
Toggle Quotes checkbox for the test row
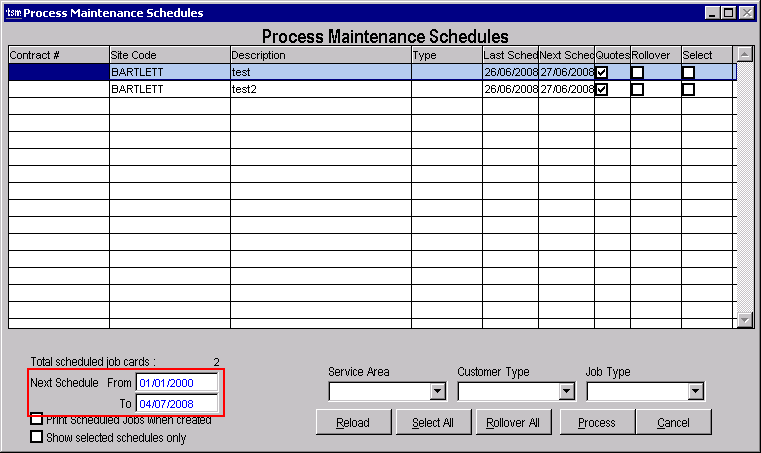602,72
